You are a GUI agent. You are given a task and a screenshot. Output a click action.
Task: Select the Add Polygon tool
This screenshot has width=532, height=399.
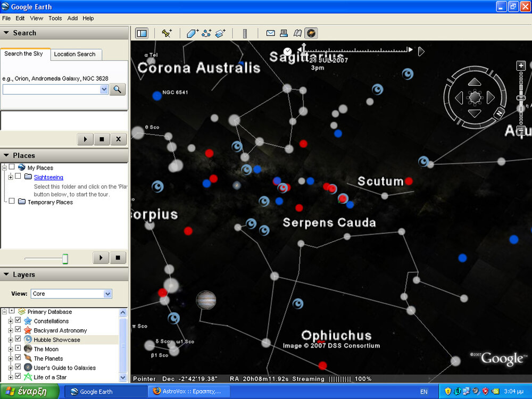click(192, 34)
